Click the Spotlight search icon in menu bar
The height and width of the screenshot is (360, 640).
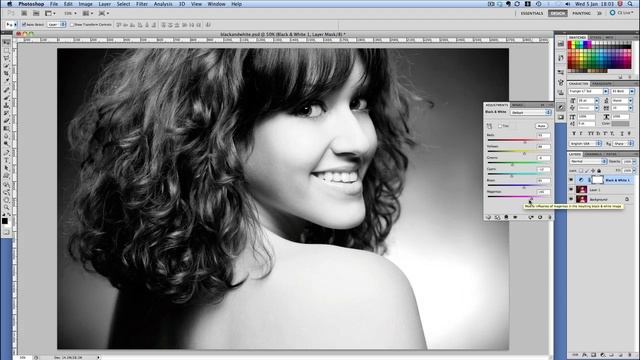(631, 4)
